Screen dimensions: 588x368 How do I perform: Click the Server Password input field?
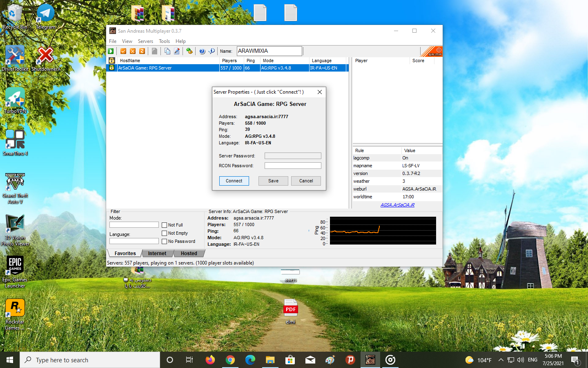click(293, 156)
